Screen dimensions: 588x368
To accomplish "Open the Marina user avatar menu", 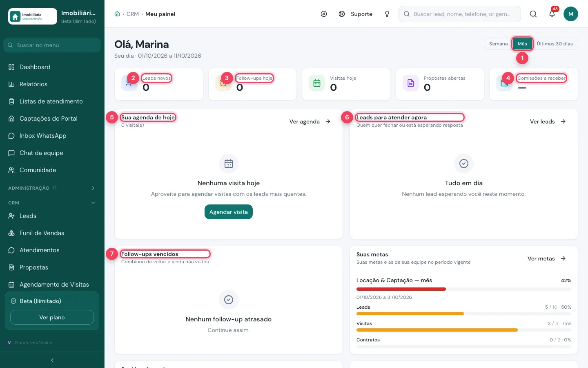I will [571, 14].
